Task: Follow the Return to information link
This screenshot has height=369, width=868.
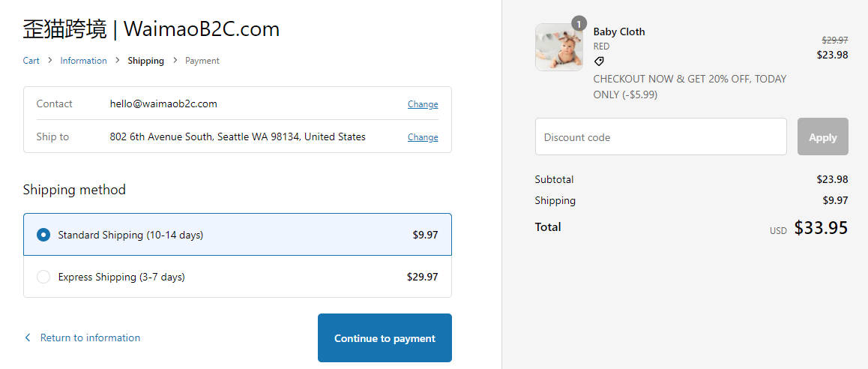Action: coord(90,337)
